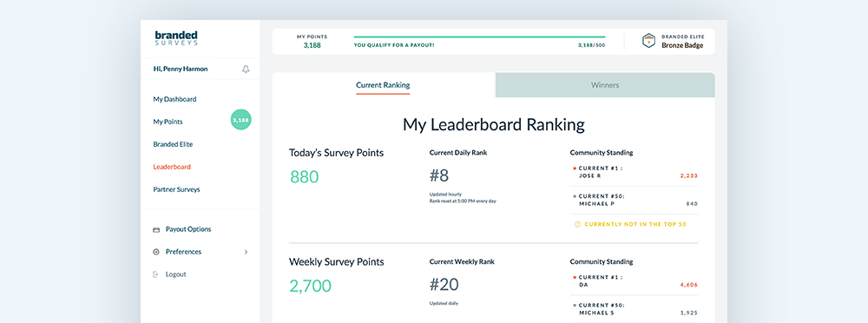The width and height of the screenshot is (868, 323).
Task: Click the weekly rank #20
Action: coord(444,285)
